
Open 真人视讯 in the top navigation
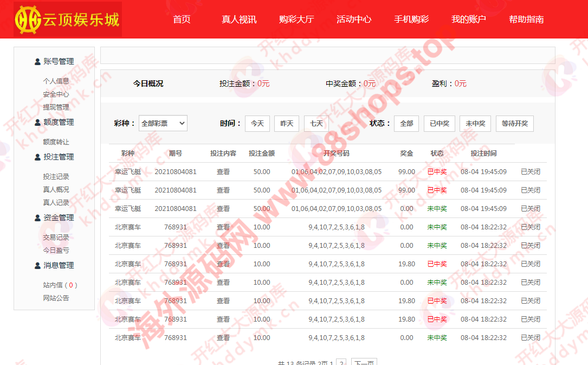coord(239,20)
